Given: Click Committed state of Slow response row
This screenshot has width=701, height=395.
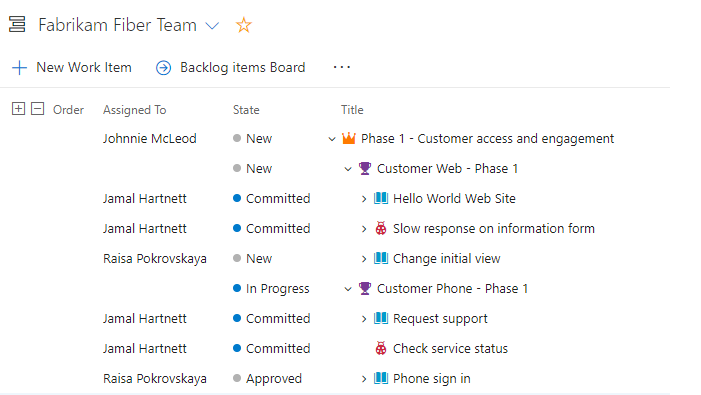Looking at the screenshot, I should (271, 228).
